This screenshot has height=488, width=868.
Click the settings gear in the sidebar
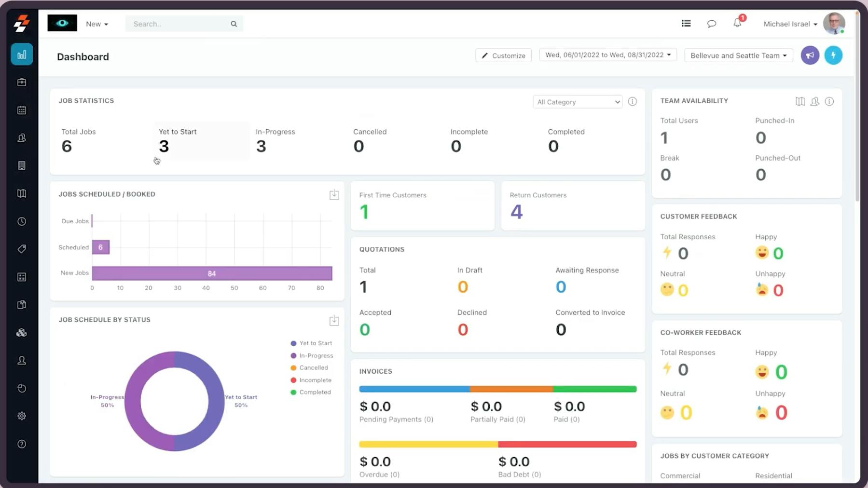(22, 415)
